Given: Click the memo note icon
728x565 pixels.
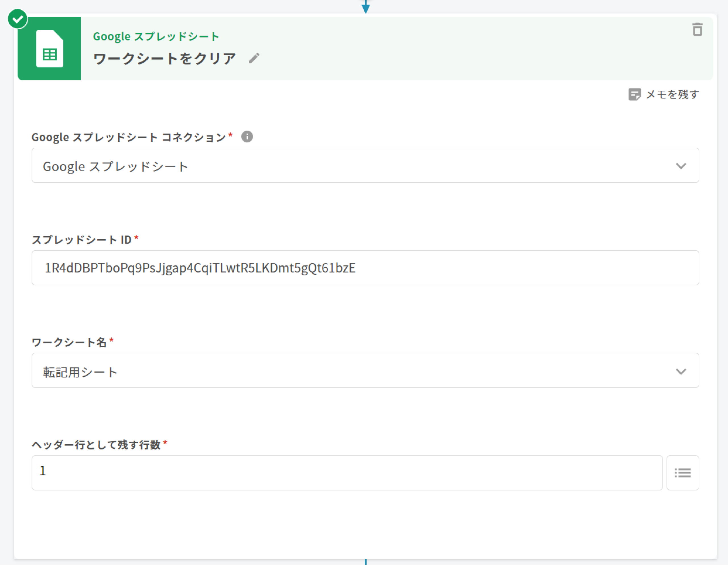Looking at the screenshot, I should point(634,94).
